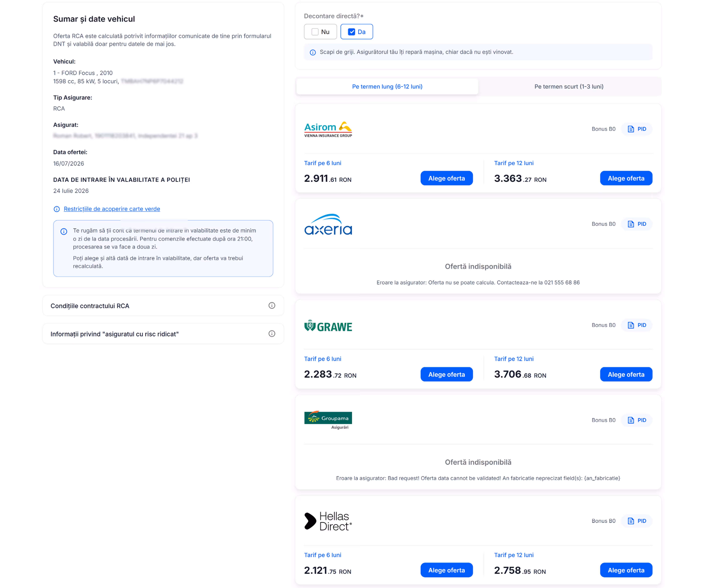The width and height of the screenshot is (704, 588).
Task: Click info icon on 'Condițiile contractului RCA' row
Action: click(x=272, y=305)
